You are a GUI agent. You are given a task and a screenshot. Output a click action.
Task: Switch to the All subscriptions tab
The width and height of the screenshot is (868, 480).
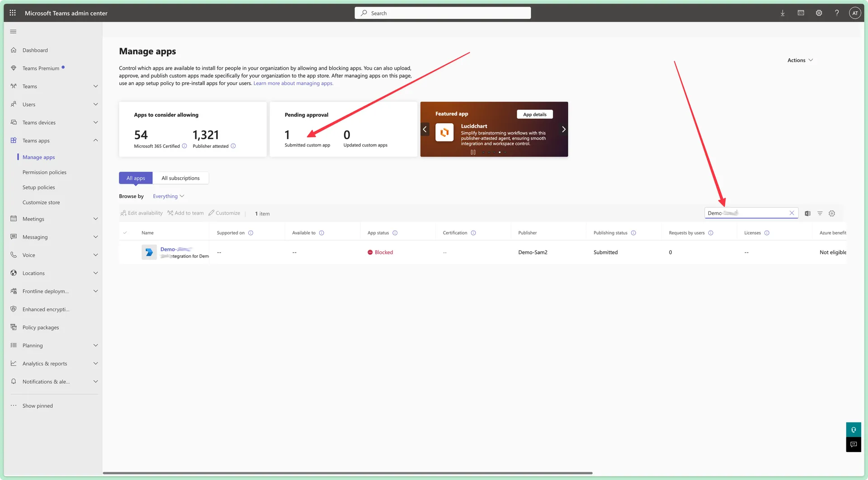click(x=181, y=178)
